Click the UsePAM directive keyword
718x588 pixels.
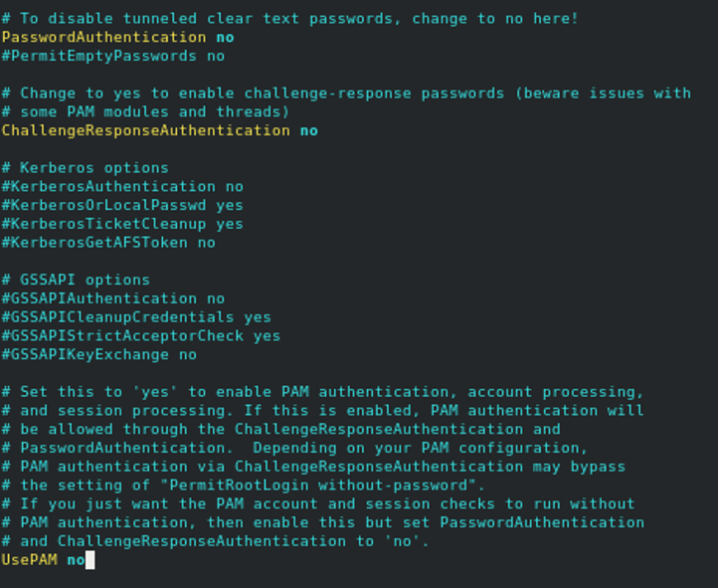pos(29,559)
